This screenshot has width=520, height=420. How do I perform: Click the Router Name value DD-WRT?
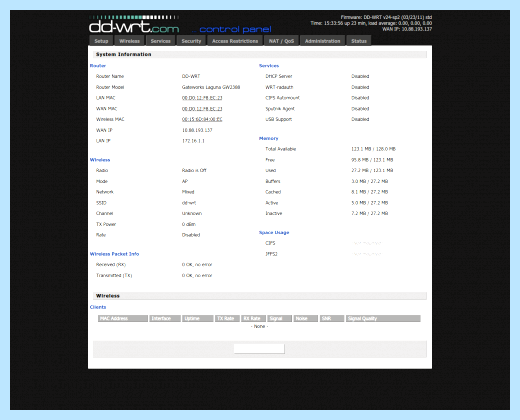(x=191, y=76)
